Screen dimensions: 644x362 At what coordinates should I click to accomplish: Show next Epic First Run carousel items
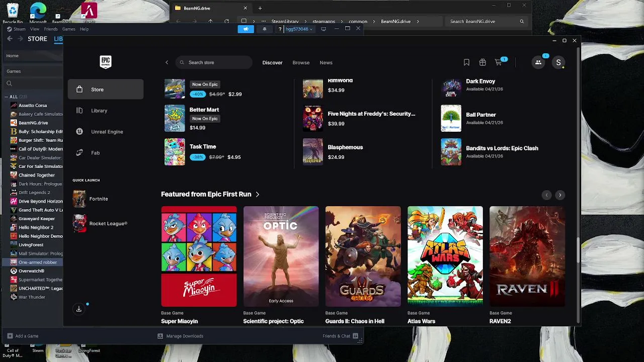[560, 195]
